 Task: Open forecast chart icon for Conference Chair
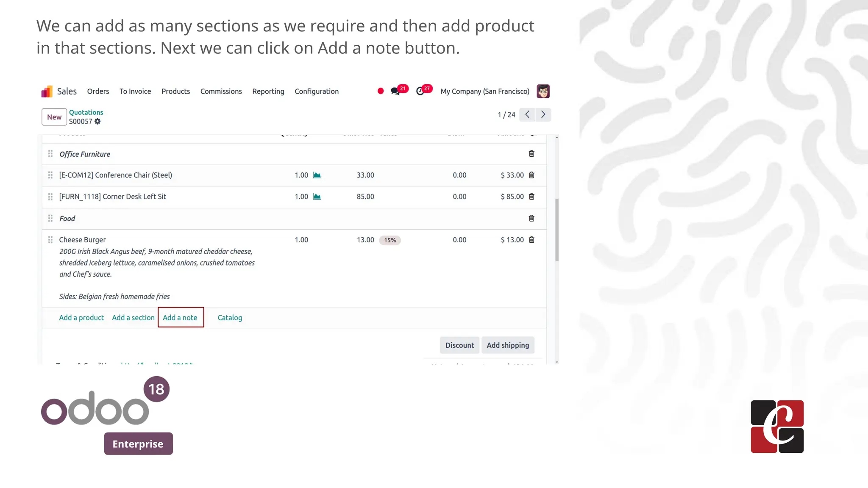(x=317, y=175)
